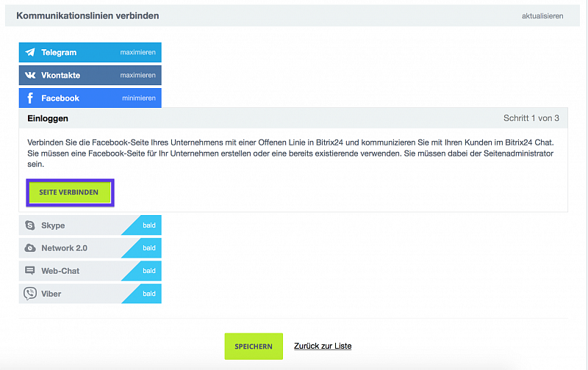588x370 pixels.
Task: Click the Vkontakte VK logo icon
Action: 30,75
